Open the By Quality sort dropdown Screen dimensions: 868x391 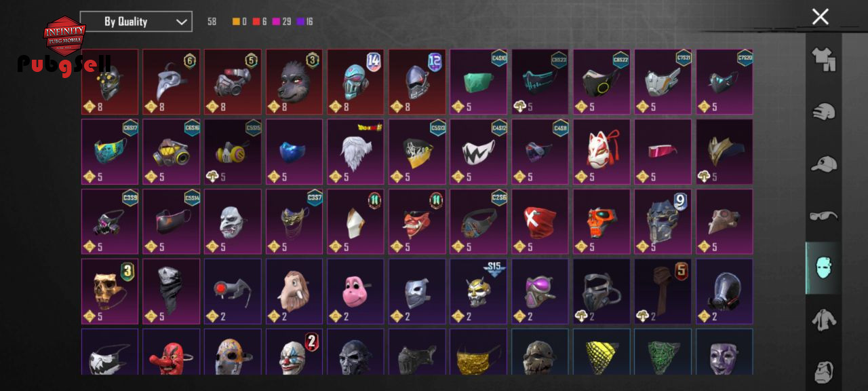pos(136,22)
